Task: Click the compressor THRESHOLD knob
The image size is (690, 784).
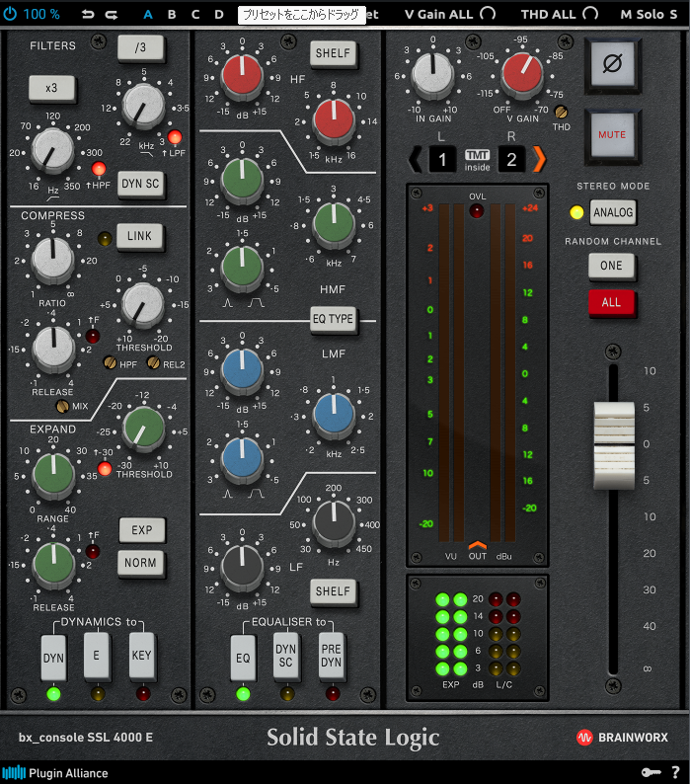Action: tap(143, 303)
